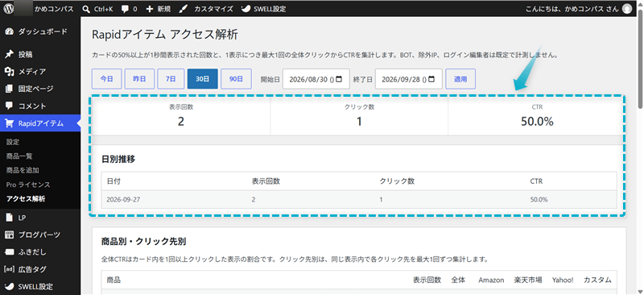Click the コメント bubble icon in sidebar
Viewport: 644px width, 295px height.
10,106
